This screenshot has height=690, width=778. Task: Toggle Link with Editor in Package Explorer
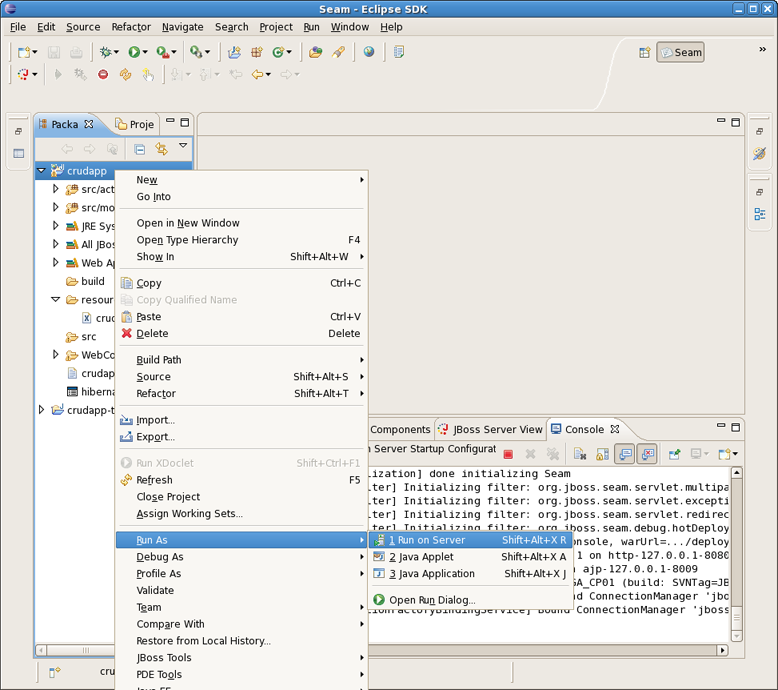[161, 149]
